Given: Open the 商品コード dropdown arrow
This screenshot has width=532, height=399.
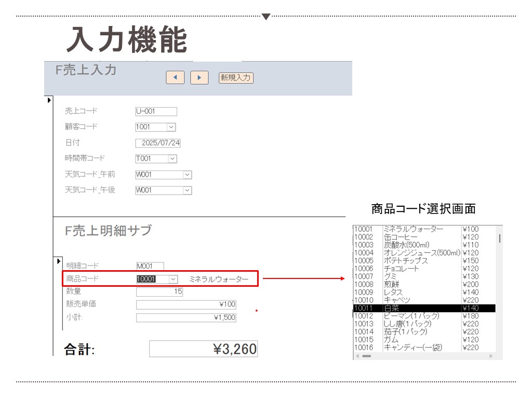Looking at the screenshot, I should 174,279.
